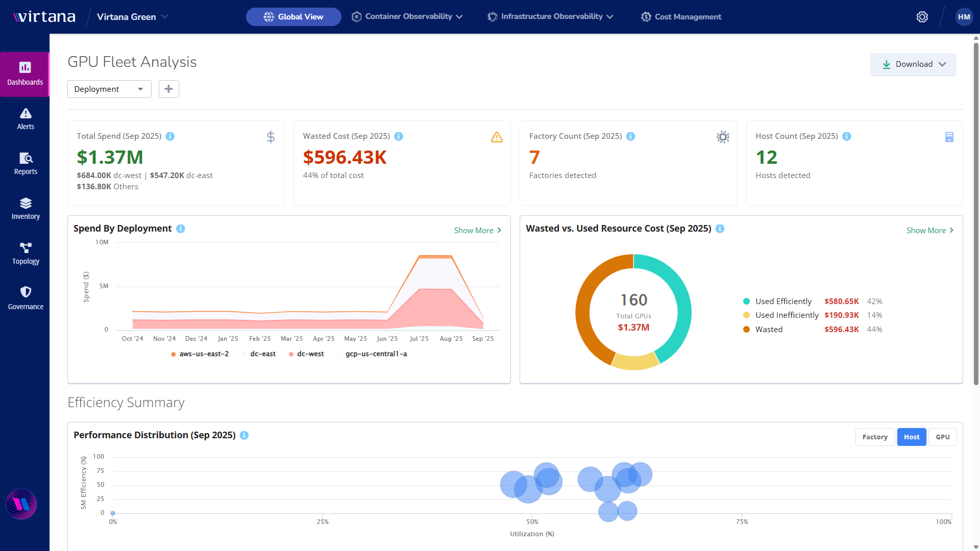The height and width of the screenshot is (551, 980).
Task: Click Show More on Spend By Deployment
Action: [x=477, y=231]
